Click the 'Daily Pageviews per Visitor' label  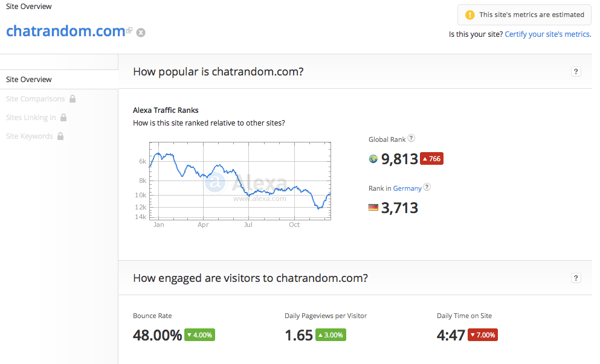(x=326, y=316)
